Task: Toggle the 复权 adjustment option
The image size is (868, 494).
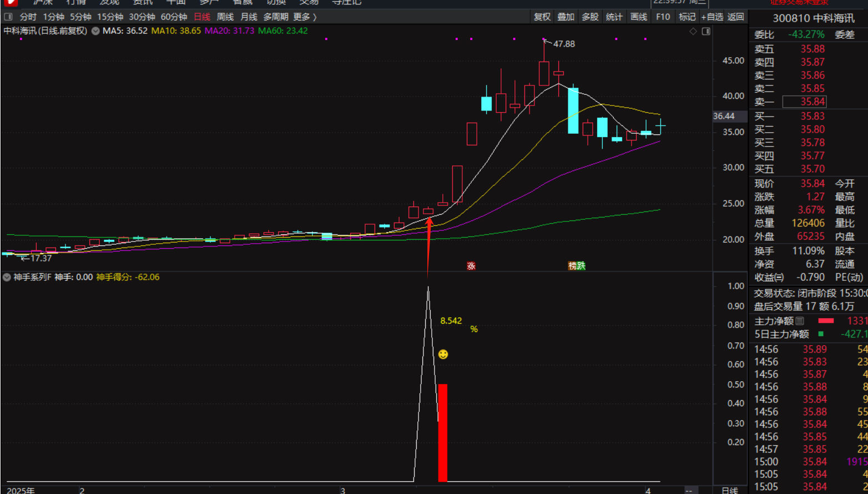Action: [x=542, y=17]
